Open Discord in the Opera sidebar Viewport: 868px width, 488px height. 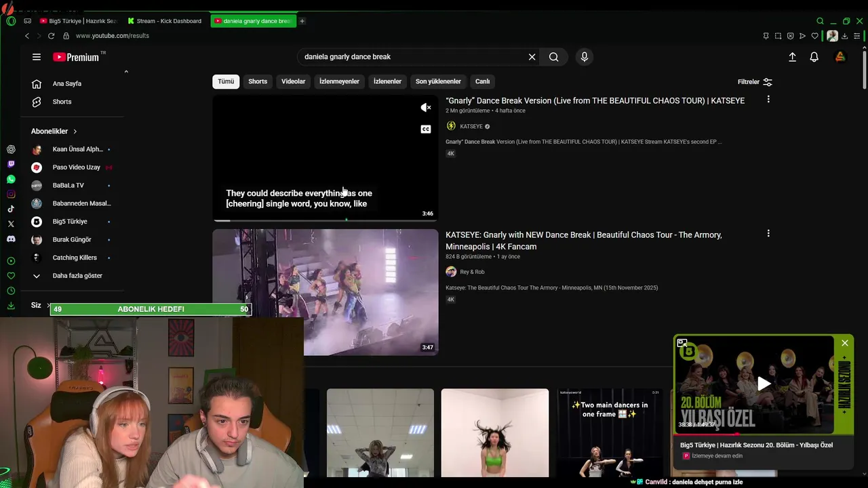[x=11, y=239]
